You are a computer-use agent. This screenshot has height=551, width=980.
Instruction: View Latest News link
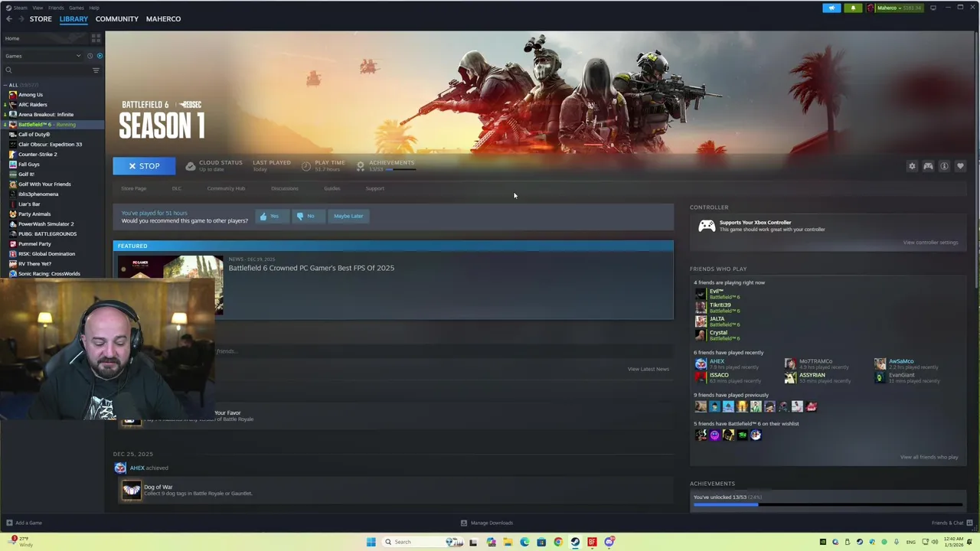648,369
